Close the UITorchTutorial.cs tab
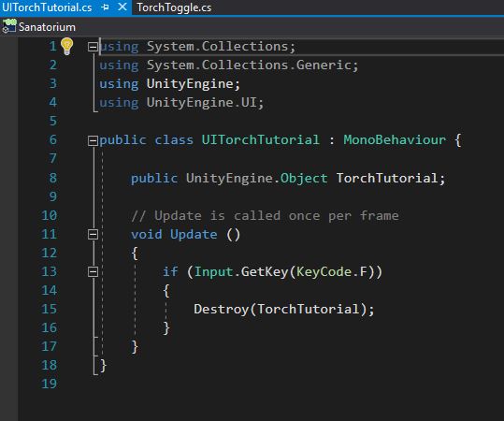This screenshot has width=504, height=421. (x=122, y=7)
